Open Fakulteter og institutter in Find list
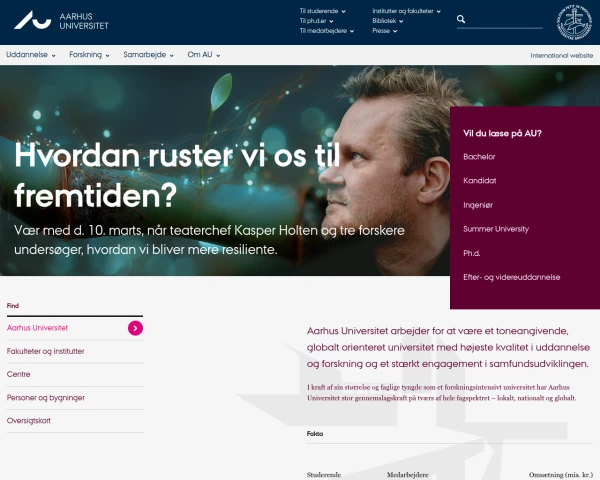This screenshot has width=600, height=480. point(46,351)
